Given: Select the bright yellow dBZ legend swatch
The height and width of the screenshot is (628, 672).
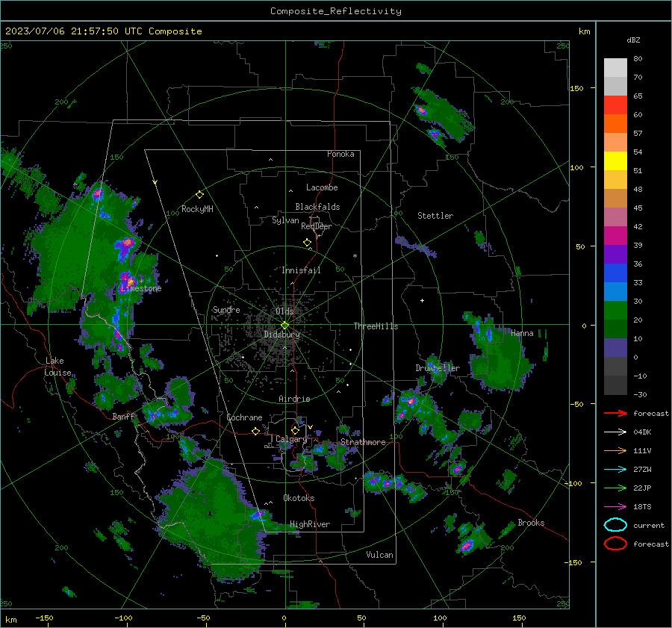Looking at the screenshot, I should (615, 161).
